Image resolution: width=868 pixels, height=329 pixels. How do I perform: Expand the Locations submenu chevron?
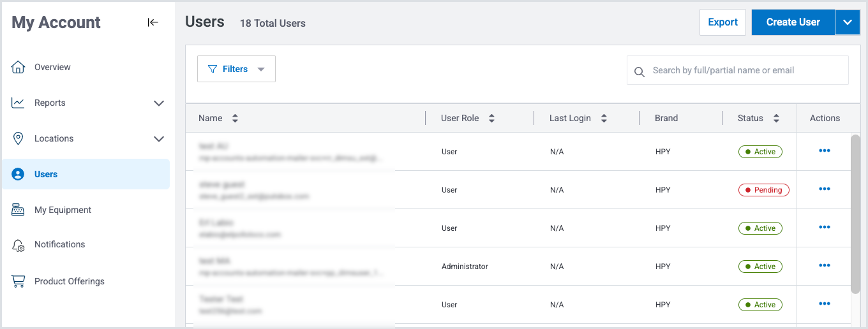coord(159,139)
